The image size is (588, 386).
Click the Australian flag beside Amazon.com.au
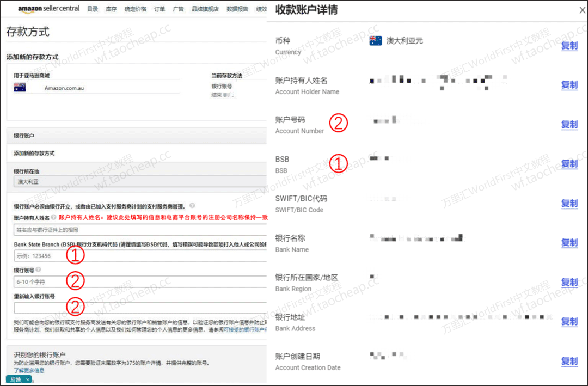20,88
